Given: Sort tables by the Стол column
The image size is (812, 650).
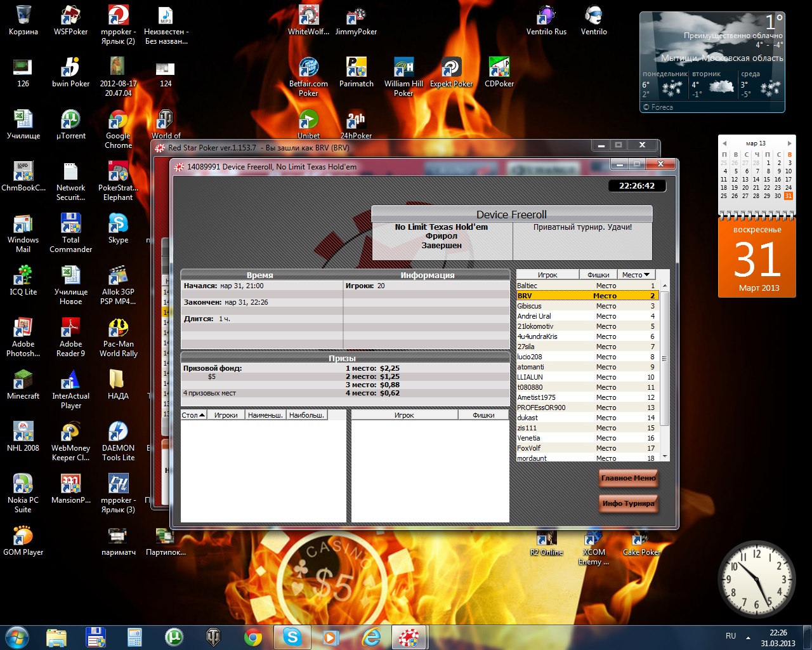Looking at the screenshot, I should [193, 415].
